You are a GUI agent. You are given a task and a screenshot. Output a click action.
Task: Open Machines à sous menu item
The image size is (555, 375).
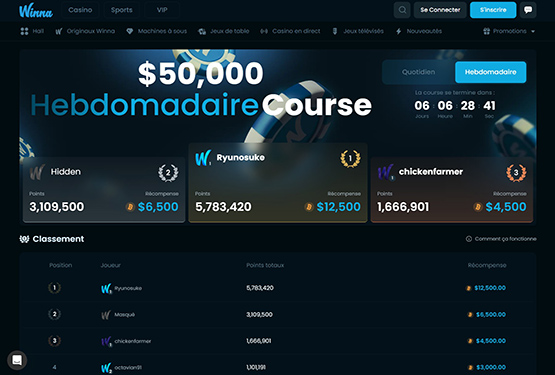pyautogui.click(x=156, y=31)
